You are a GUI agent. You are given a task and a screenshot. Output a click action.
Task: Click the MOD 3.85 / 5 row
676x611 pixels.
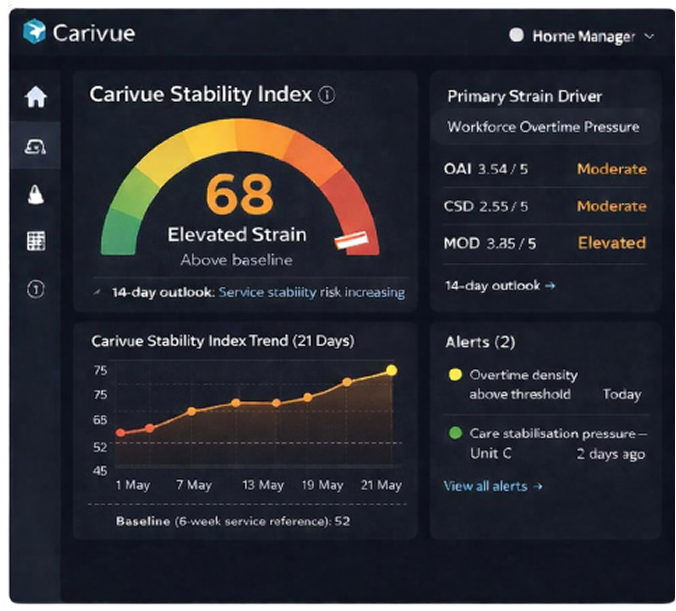coord(545,243)
